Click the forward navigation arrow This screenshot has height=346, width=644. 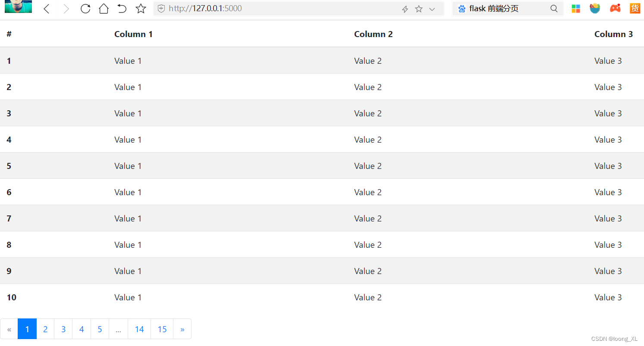[x=66, y=8]
